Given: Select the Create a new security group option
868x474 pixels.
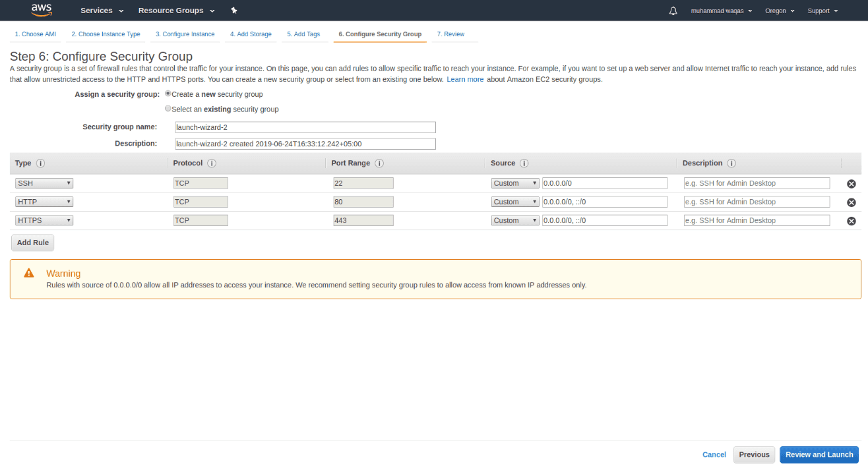Looking at the screenshot, I should 168,94.
